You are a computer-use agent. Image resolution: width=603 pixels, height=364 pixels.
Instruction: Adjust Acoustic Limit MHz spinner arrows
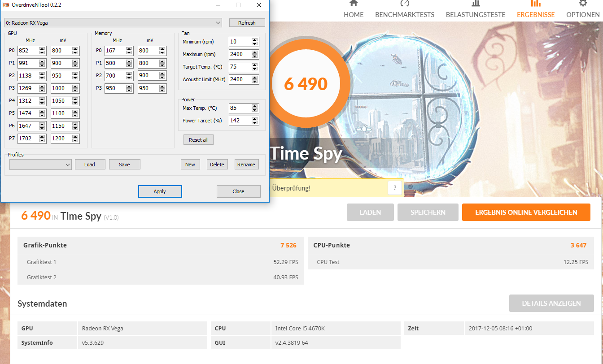point(255,79)
